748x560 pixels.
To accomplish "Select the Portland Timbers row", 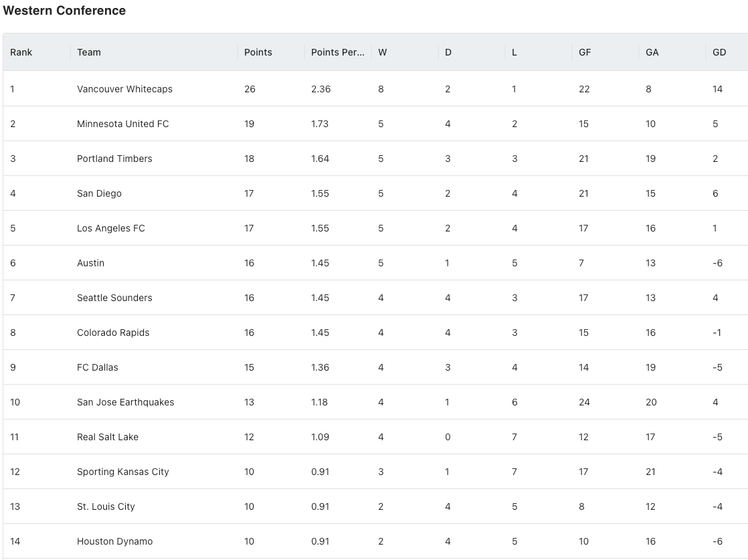I will (375, 159).
